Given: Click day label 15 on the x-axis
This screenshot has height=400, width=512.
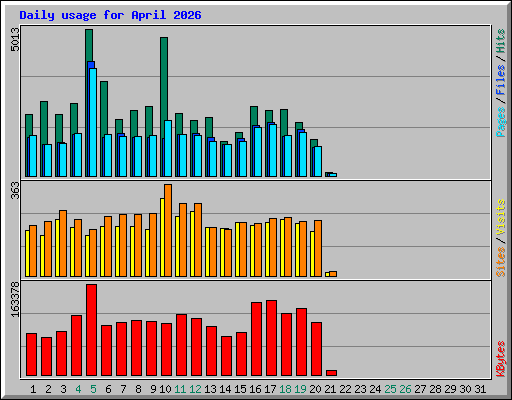Looking at the screenshot, I should point(240,389).
